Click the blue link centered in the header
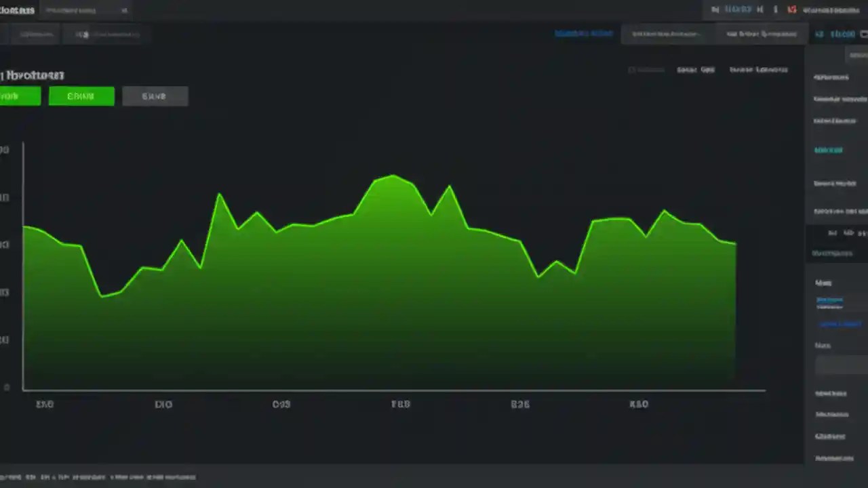Image resolution: width=868 pixels, height=488 pixels. 583,33
